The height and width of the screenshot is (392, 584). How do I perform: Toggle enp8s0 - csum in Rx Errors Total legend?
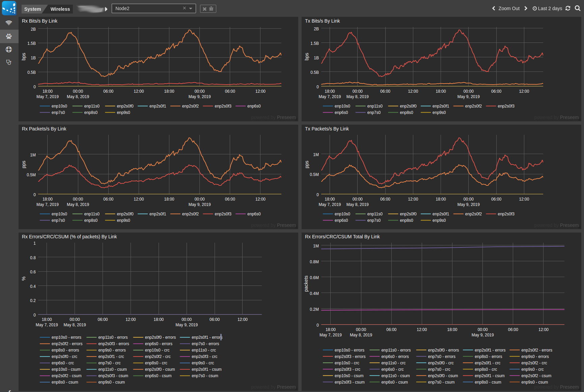click(x=482, y=382)
